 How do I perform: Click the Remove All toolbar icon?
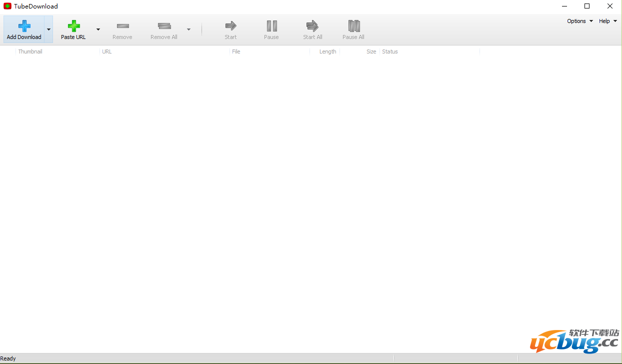[164, 26]
